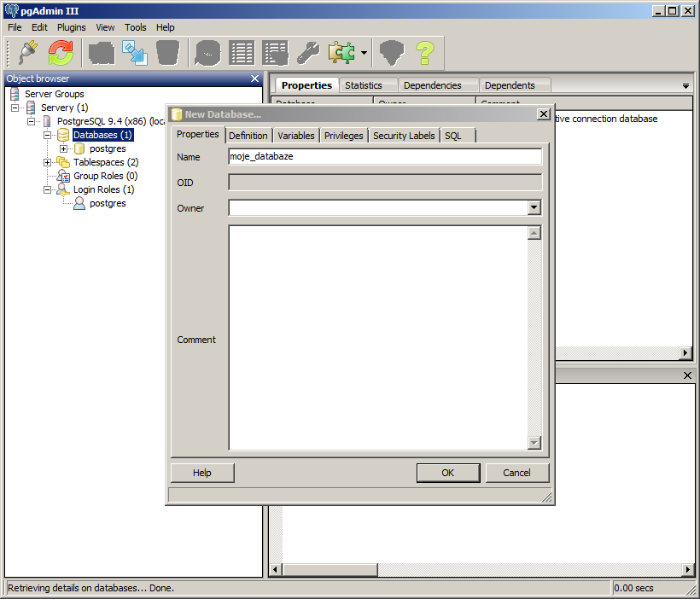The height and width of the screenshot is (599, 700).
Task: Collapse the Login Roles tree node
Action: (x=48, y=189)
